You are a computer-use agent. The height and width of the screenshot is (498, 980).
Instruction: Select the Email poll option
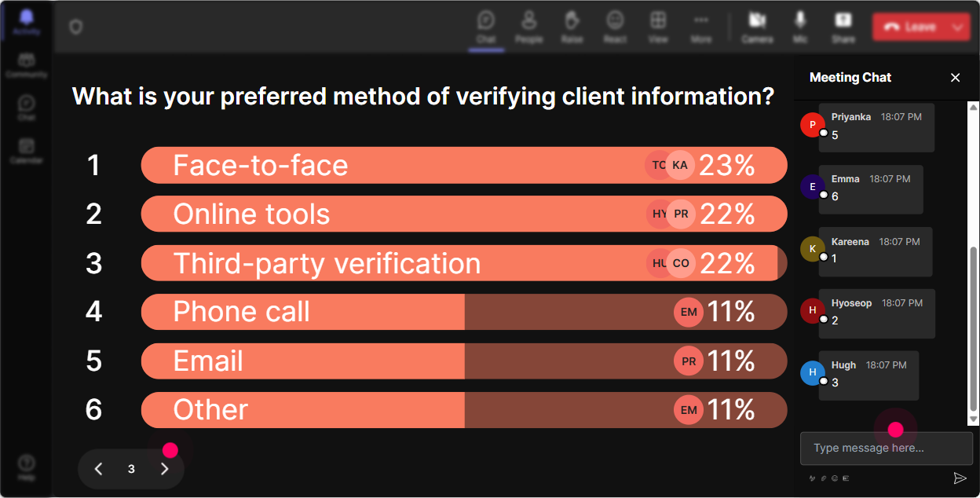(x=464, y=361)
